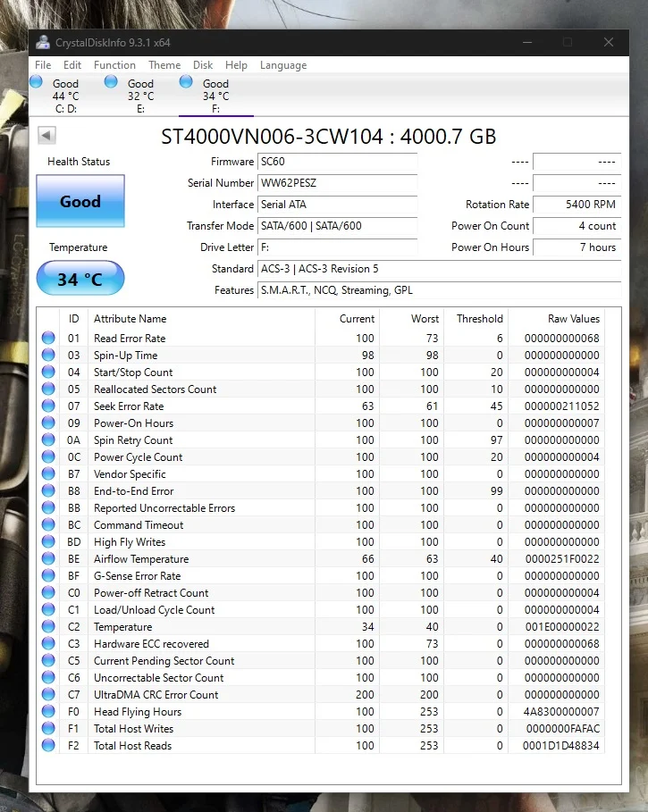Click status icon for Read Error Rate

[48, 339]
